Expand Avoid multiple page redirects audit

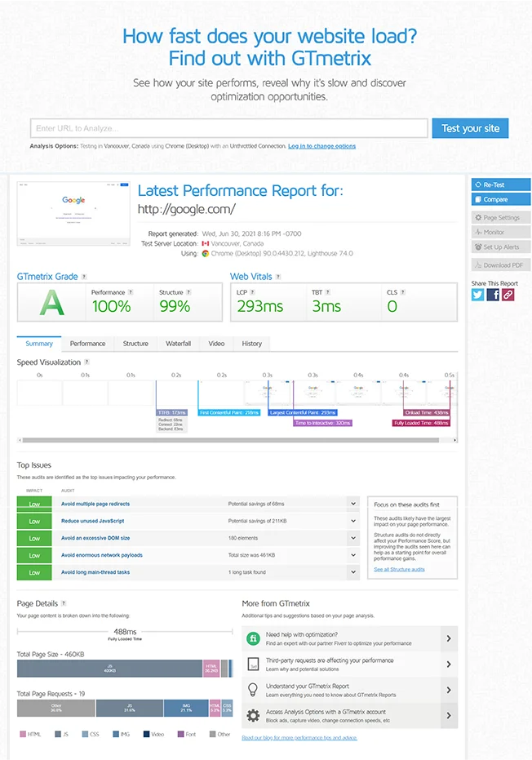(x=353, y=504)
